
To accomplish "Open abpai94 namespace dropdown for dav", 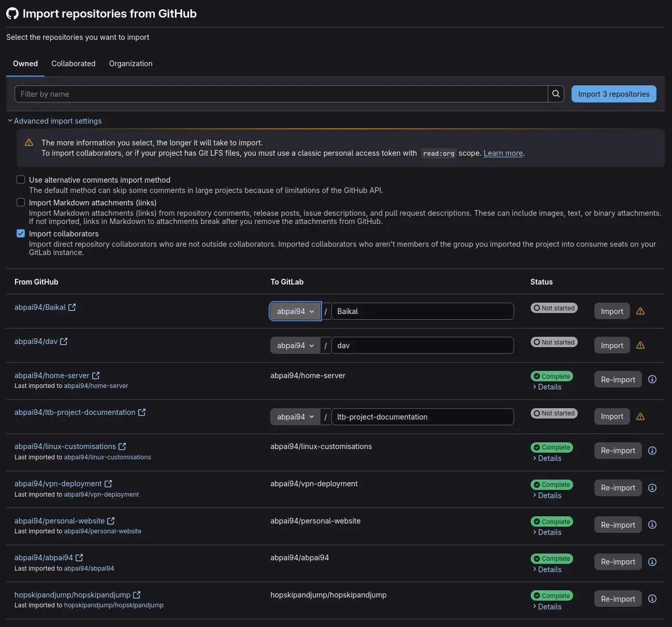I will (x=296, y=345).
